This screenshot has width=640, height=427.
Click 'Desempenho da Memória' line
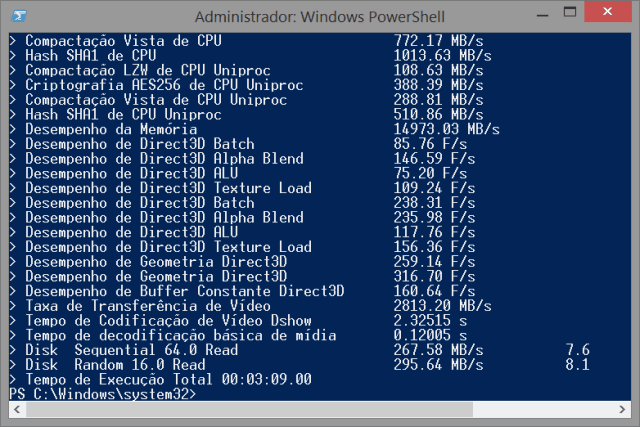(x=111, y=129)
